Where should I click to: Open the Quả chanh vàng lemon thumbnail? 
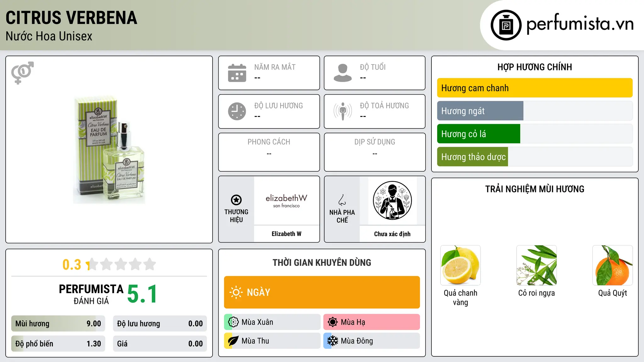tap(460, 265)
